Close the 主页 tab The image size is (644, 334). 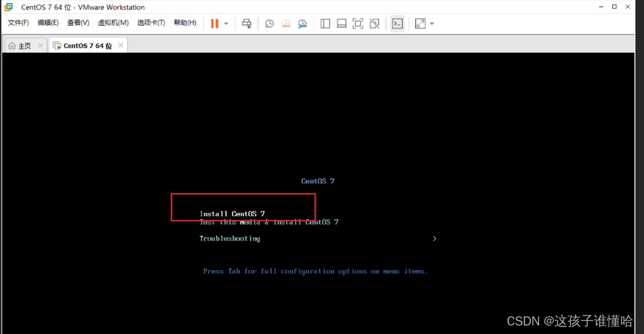(40, 45)
